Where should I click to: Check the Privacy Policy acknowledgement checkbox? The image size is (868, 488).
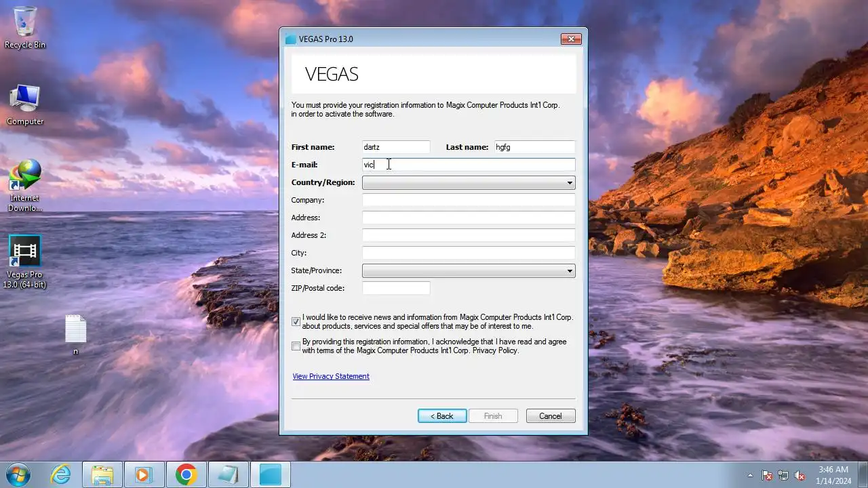pyautogui.click(x=296, y=346)
